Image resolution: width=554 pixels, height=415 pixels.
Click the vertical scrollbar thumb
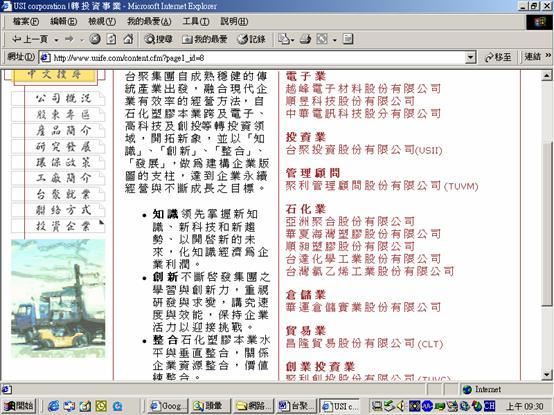pyautogui.click(x=547, y=224)
